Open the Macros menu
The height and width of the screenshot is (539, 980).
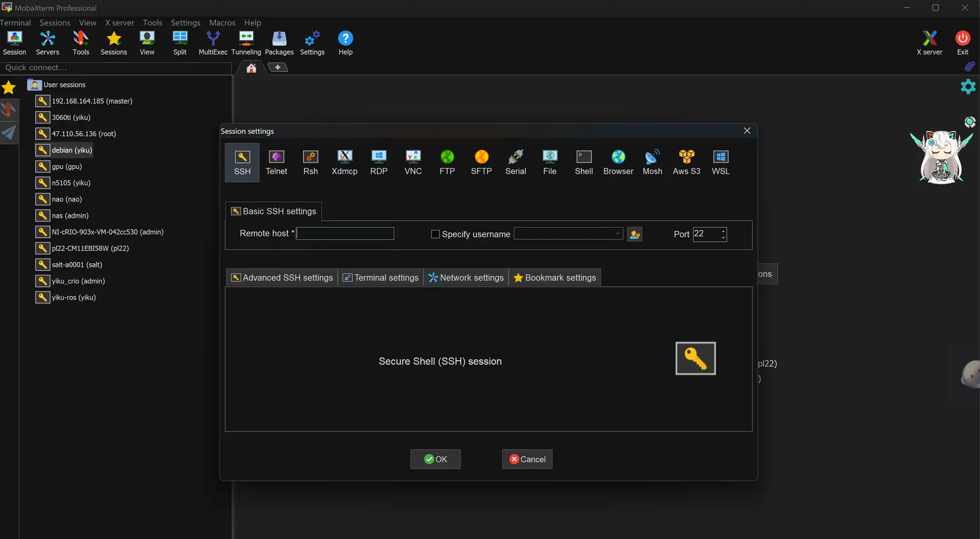pyautogui.click(x=222, y=23)
